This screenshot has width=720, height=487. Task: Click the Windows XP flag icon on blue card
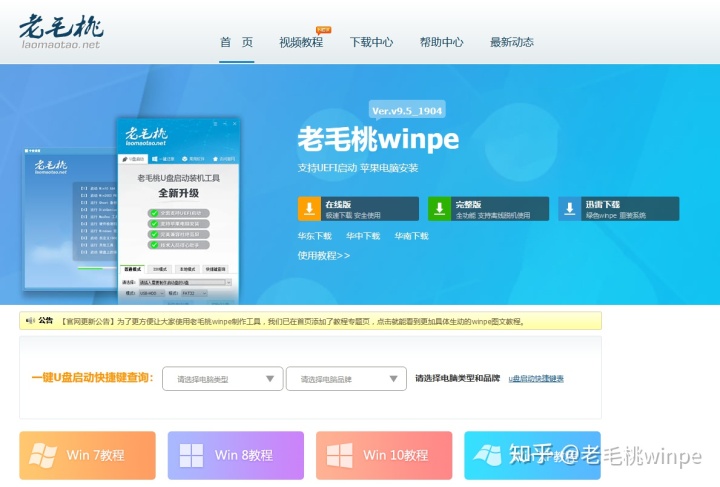tap(488, 455)
